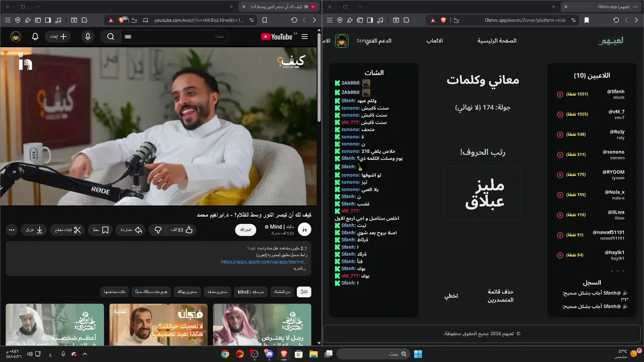
Task: Remove player vM_7 with X icon
Action: click(x=560, y=115)
